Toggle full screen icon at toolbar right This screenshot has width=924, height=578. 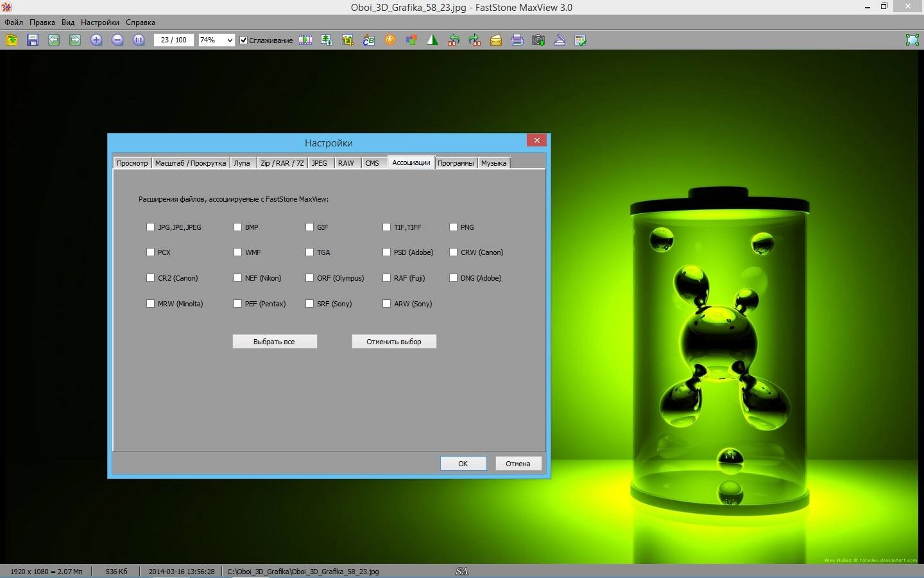[x=912, y=40]
